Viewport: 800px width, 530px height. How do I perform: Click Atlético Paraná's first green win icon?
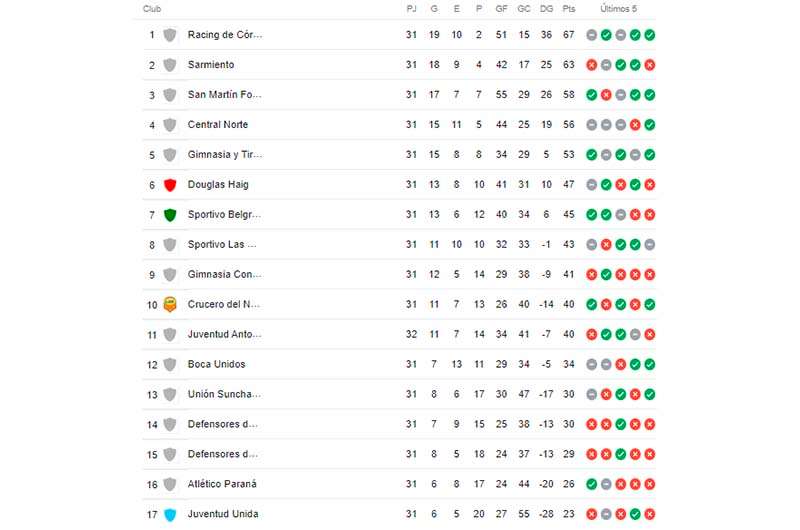click(x=591, y=484)
